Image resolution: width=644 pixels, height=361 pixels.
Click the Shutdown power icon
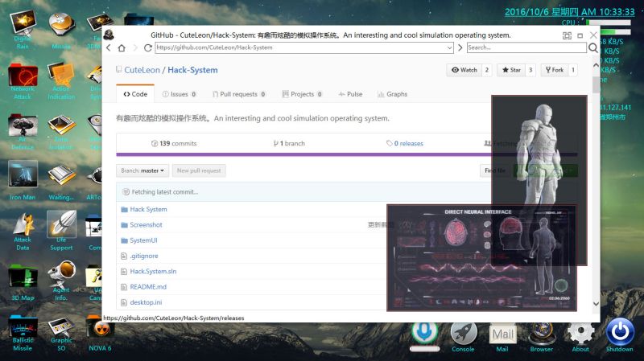[620, 334]
